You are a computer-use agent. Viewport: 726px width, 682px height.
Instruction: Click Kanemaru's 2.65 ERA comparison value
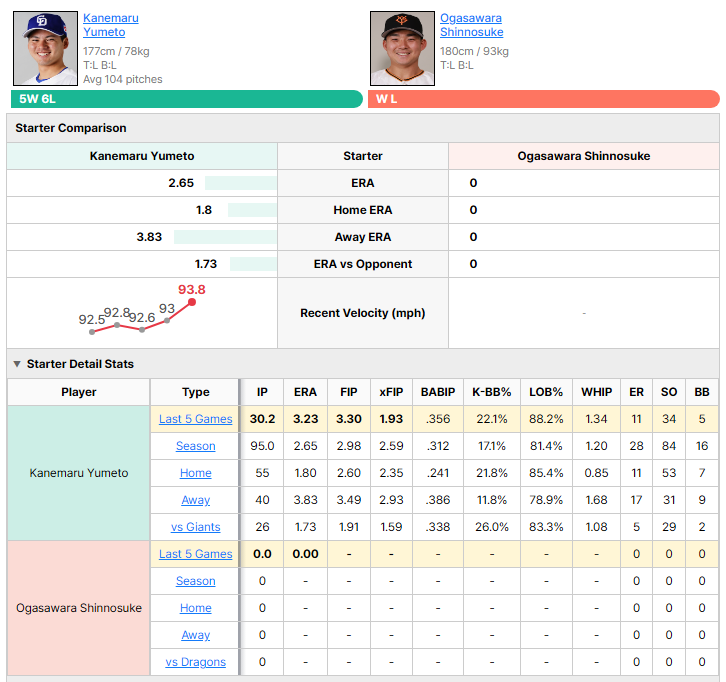(181, 183)
